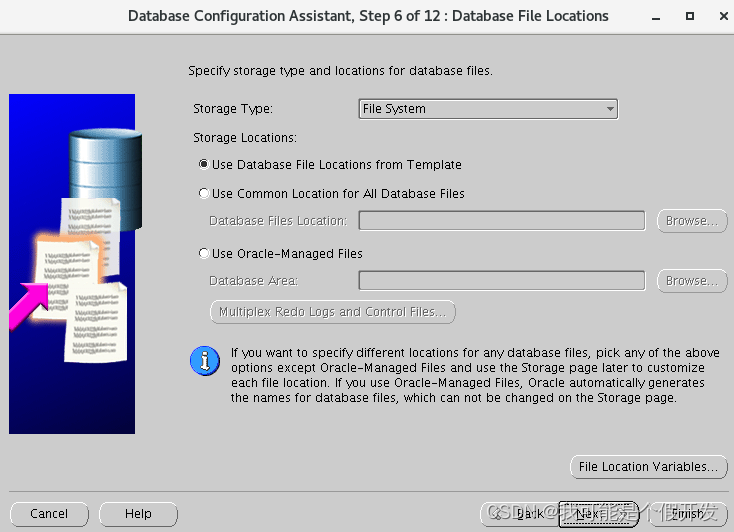This screenshot has height=532, width=734.
Task: Click the Database Files Location input field
Action: (x=502, y=221)
